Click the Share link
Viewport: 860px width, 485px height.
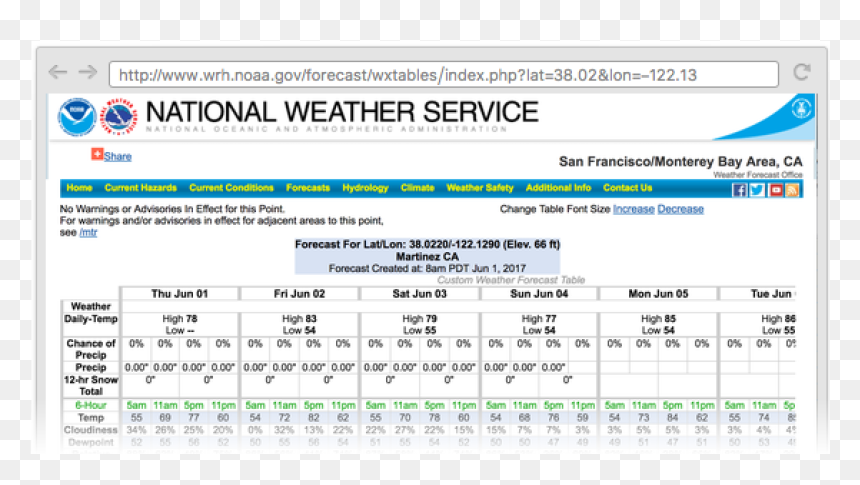pyautogui.click(x=117, y=156)
